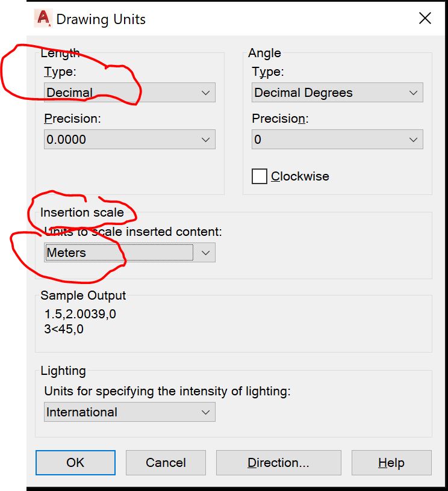Click the Drawing Units title text

[101, 19]
